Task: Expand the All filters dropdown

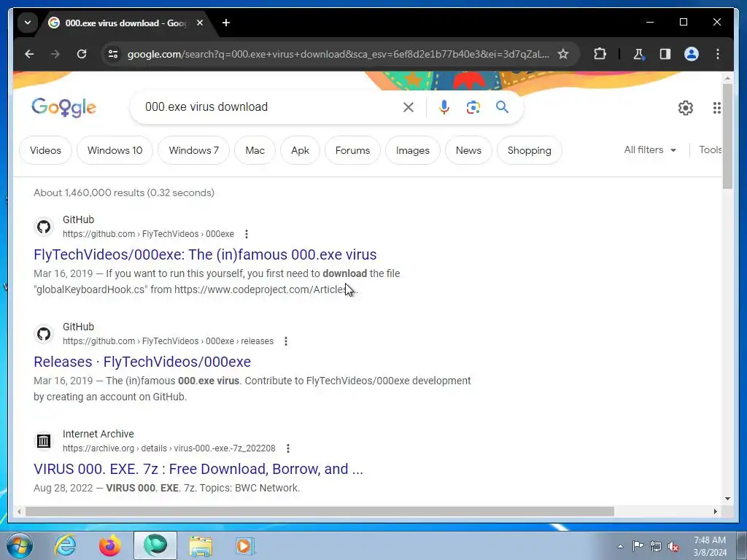Action: [650, 150]
